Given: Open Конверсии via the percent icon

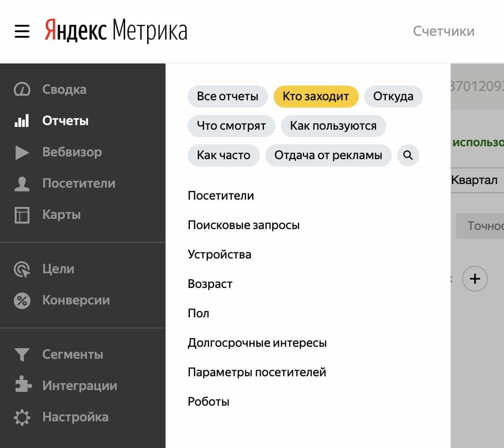Looking at the screenshot, I should point(23,300).
